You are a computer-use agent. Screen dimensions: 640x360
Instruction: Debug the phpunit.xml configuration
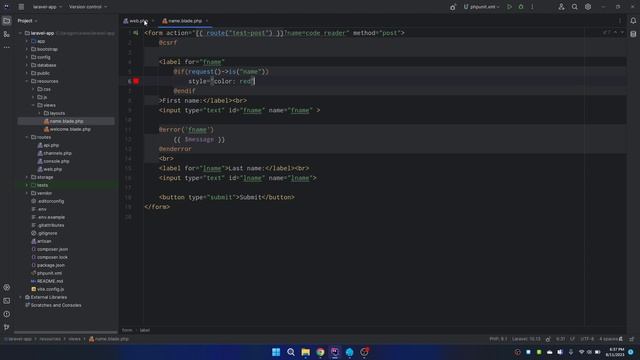(x=521, y=7)
